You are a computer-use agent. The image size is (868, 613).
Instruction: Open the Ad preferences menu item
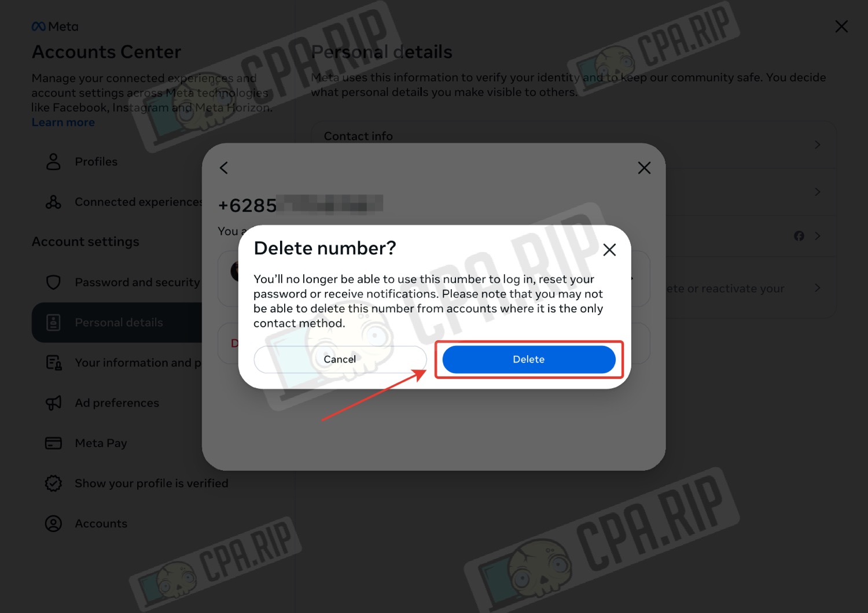pyautogui.click(x=117, y=403)
